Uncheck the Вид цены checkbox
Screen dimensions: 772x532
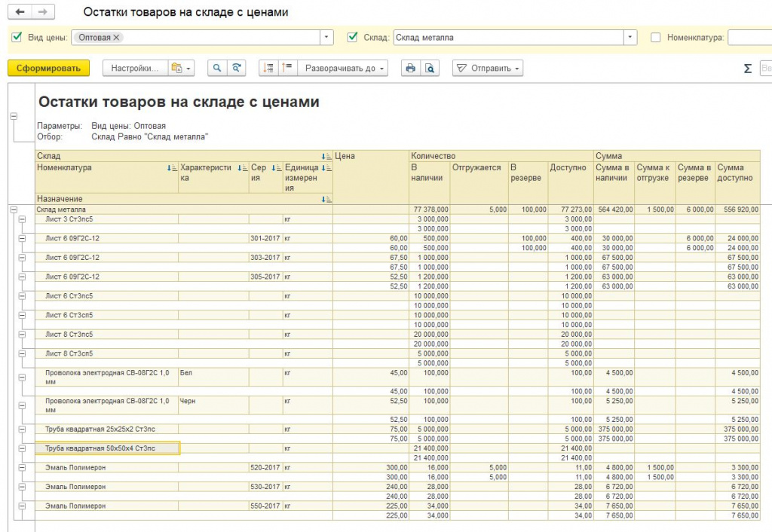(x=17, y=37)
